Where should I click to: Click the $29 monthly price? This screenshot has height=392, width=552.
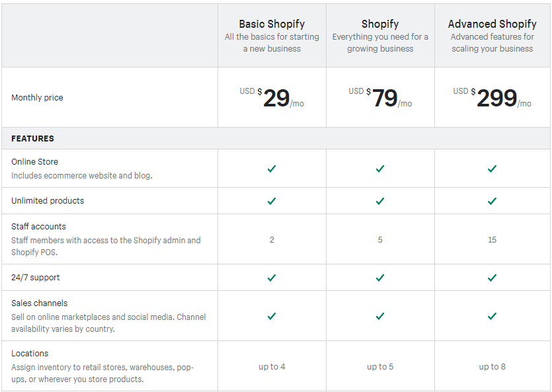tap(276, 98)
